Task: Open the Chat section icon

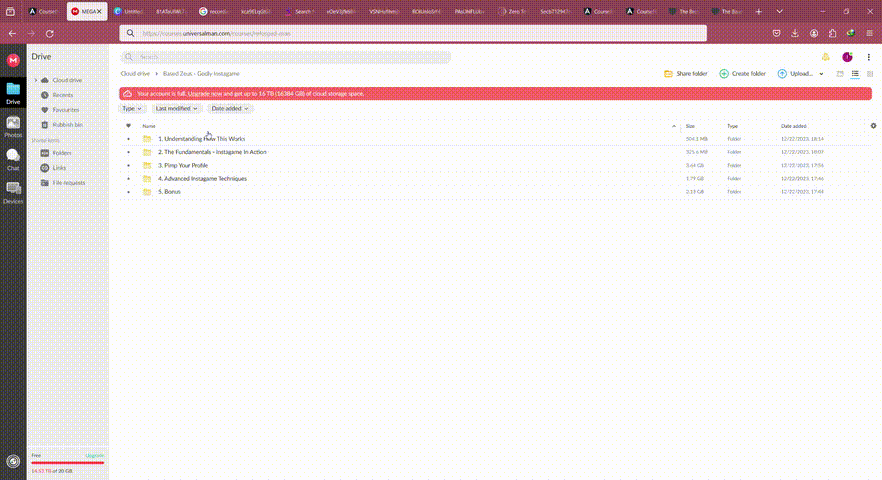Action: tap(13, 159)
